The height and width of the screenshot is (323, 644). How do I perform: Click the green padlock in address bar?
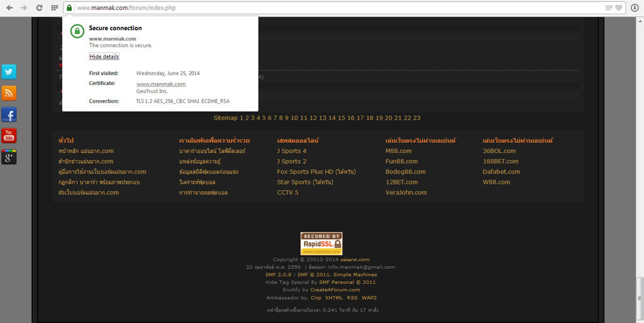(69, 8)
